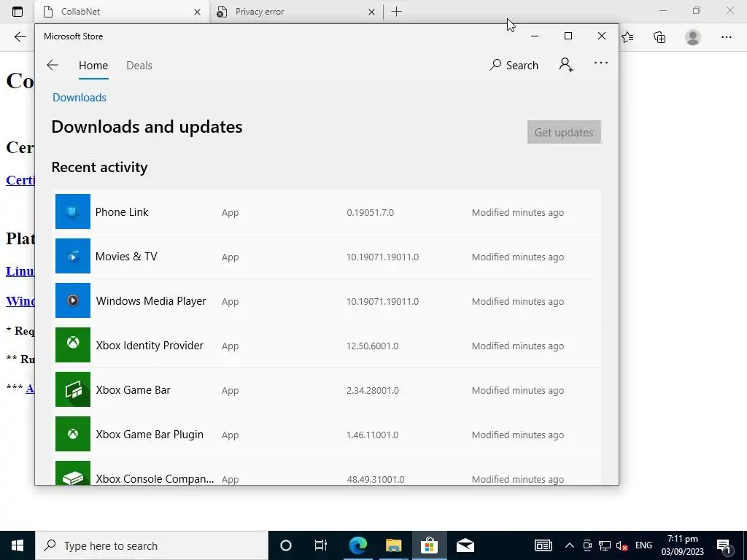
Task: Launch Microsoft Edge from the taskbar
Action: 357,545
